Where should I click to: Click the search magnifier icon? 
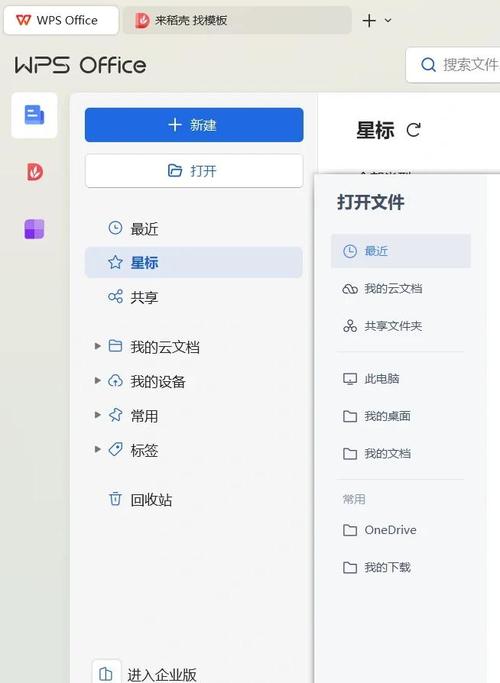point(428,65)
